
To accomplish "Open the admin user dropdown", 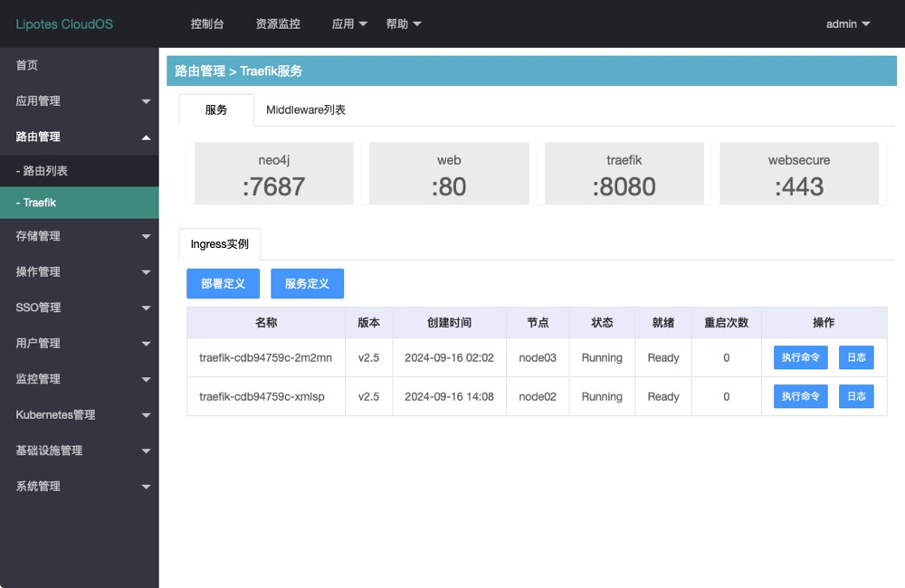I will tap(848, 24).
